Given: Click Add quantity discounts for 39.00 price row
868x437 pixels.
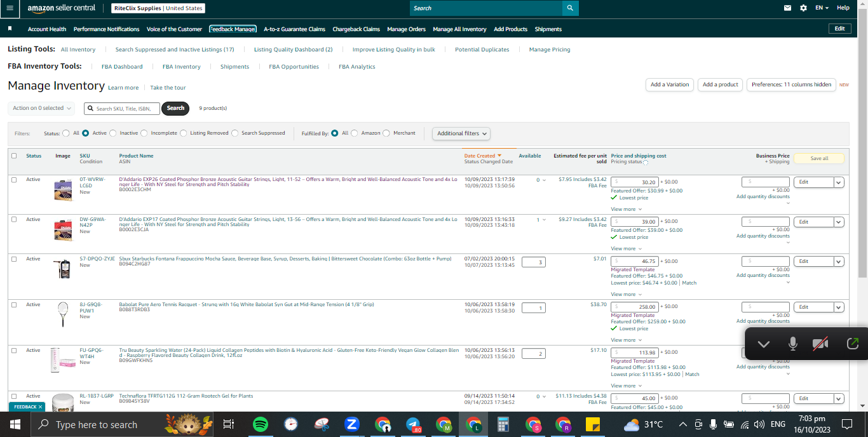Looking at the screenshot, I should pos(763,236).
